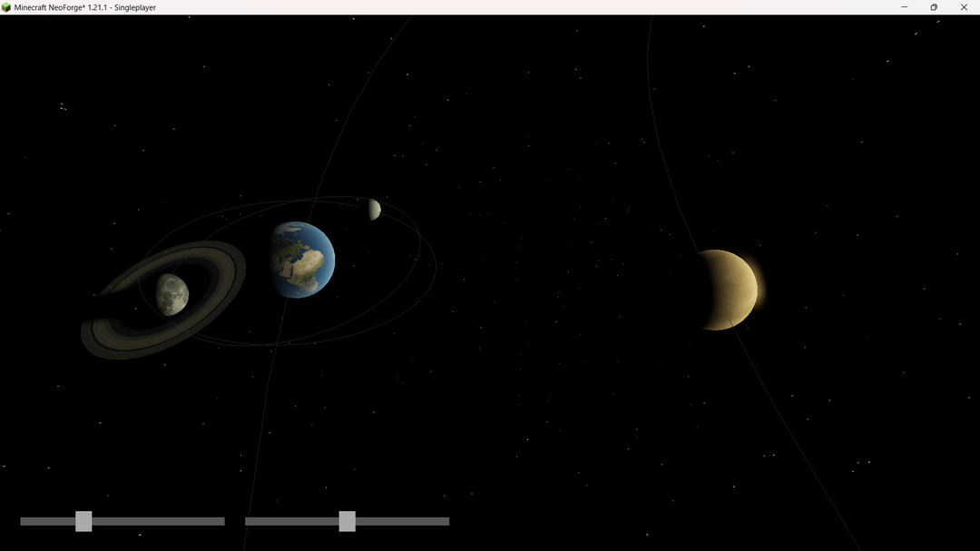The height and width of the screenshot is (551, 980).
Task: Minimize the Minecraft window
Action: [904, 7]
